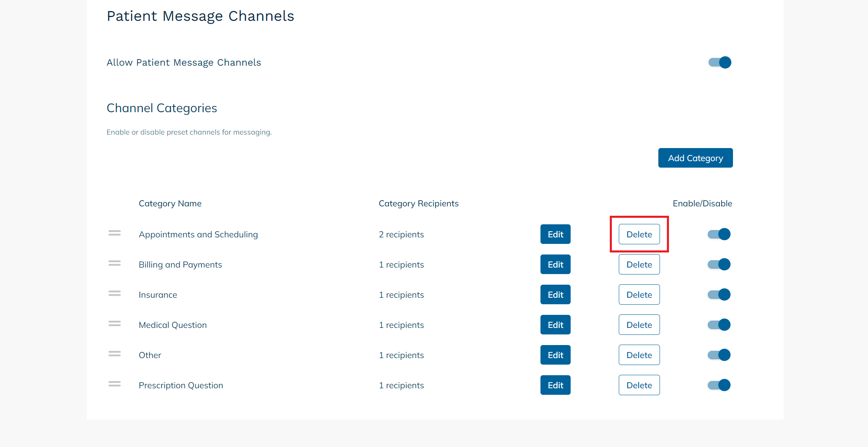Select the 'Prescription Question' category name
Viewport: 868px width, 447px height.
pos(181,385)
